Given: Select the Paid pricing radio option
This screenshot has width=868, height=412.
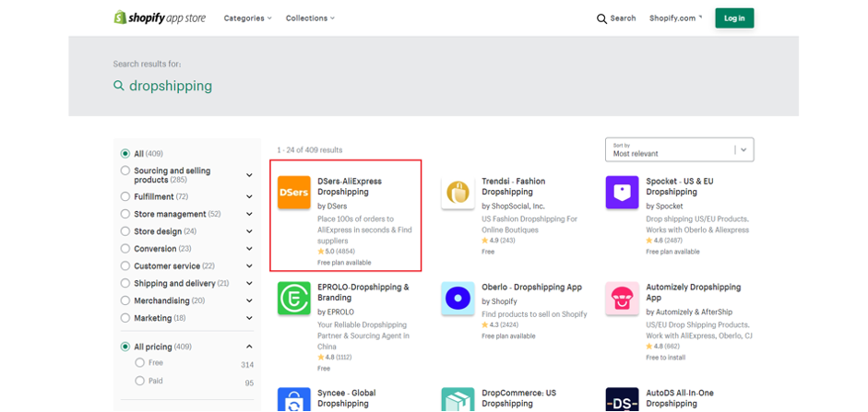Looking at the screenshot, I should (140, 381).
